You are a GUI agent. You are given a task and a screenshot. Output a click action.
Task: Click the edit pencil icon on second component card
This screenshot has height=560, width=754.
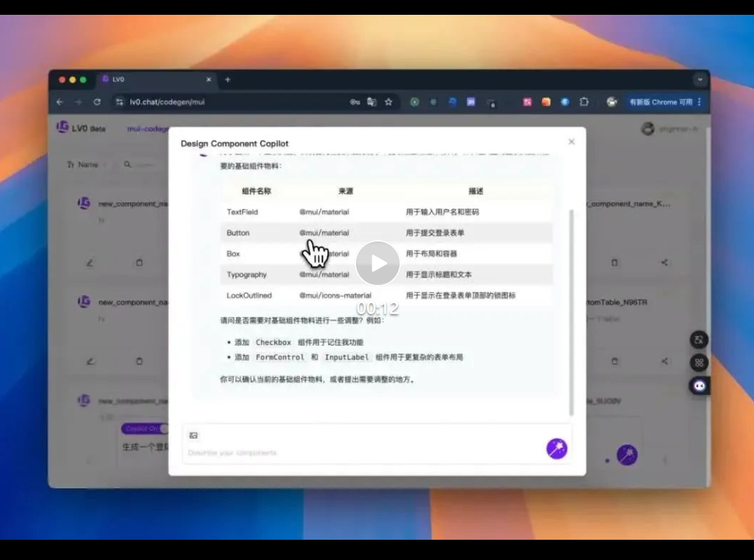90,361
